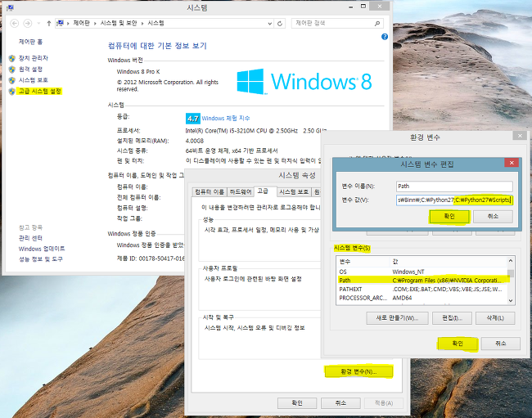Screen dimensions: 532x418
Task: Click scroll-up arrow of system variables list
Action: (x=511, y=260)
